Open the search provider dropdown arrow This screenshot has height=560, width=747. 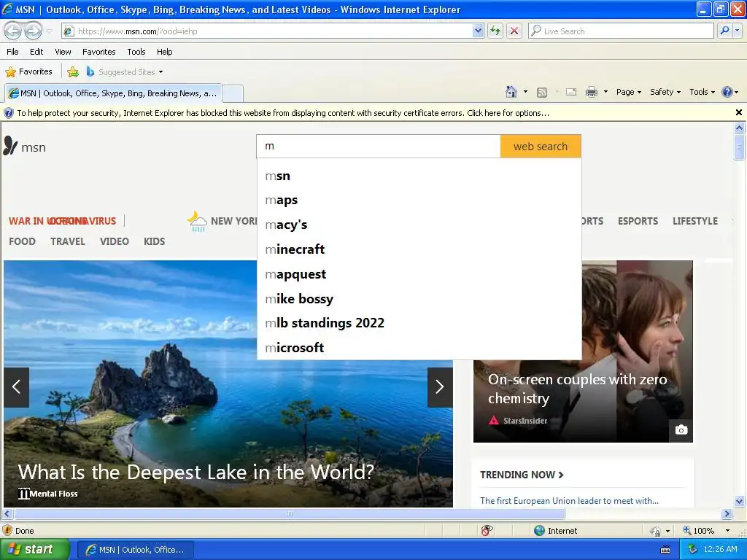(x=738, y=31)
